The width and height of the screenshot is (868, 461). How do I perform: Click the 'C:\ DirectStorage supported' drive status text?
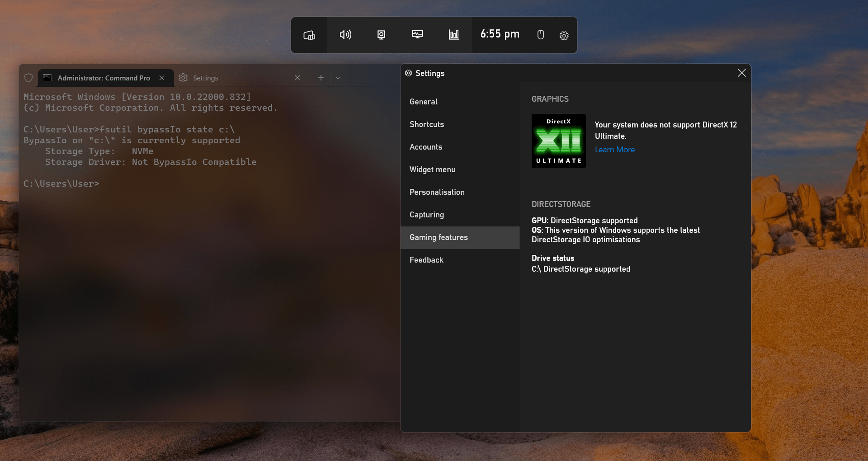(581, 269)
